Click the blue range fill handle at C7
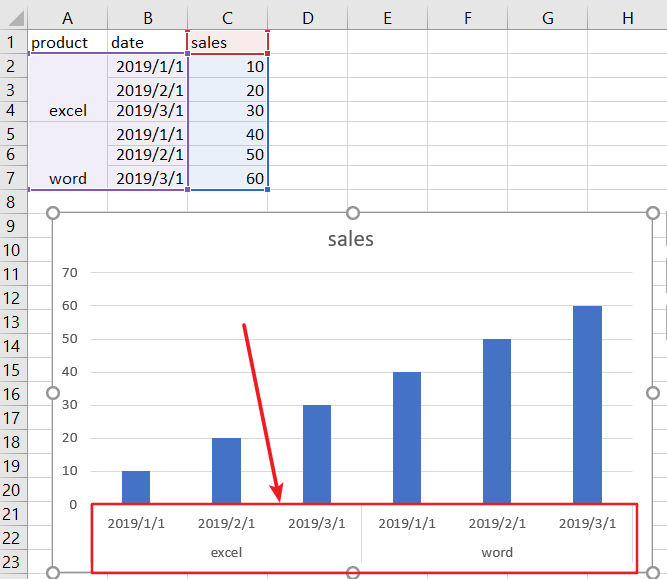 267,189
